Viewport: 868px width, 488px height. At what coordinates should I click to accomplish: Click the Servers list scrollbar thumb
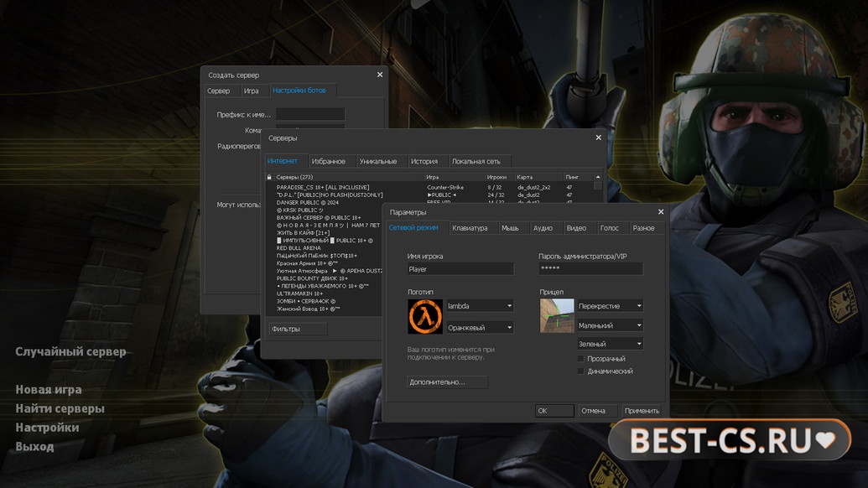point(598,186)
